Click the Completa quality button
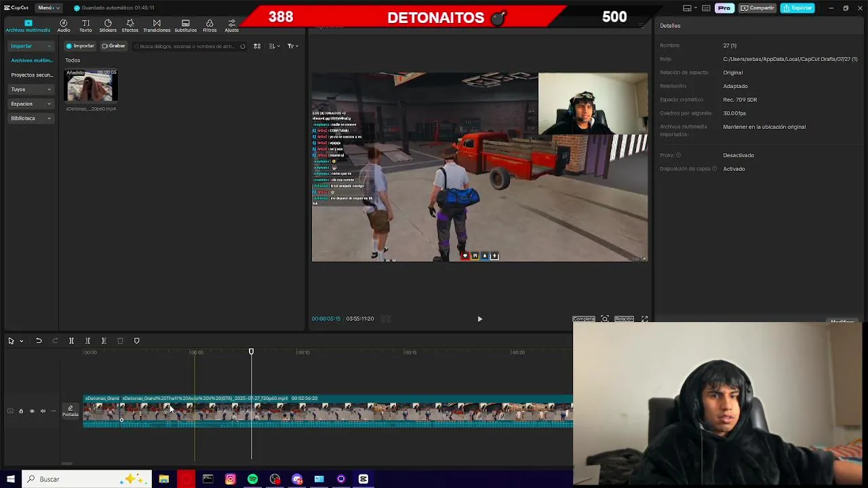Screen dimensions: 868x488 click(583, 319)
